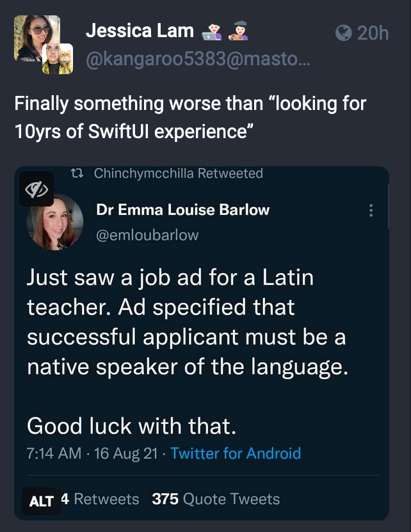Click the Retweets count label
This screenshot has width=411, height=532.
[x=106, y=499]
